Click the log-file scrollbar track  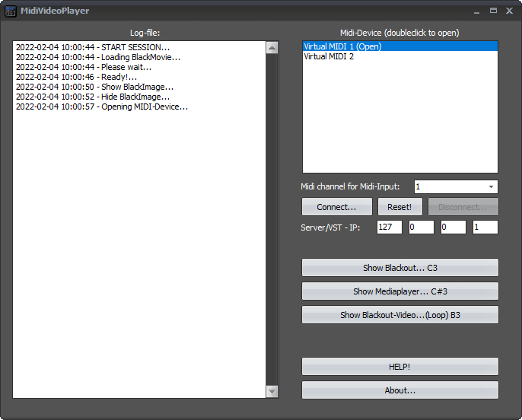(x=272, y=220)
